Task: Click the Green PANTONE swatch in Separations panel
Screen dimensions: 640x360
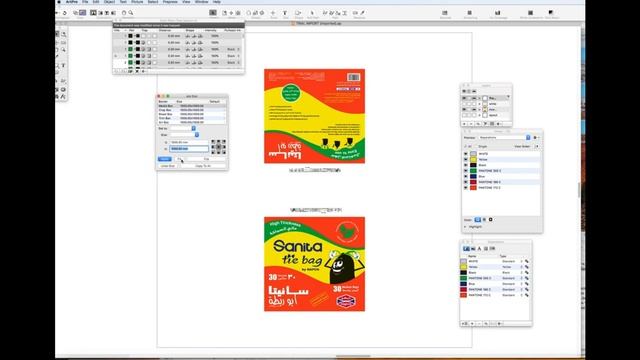Action: (463, 278)
